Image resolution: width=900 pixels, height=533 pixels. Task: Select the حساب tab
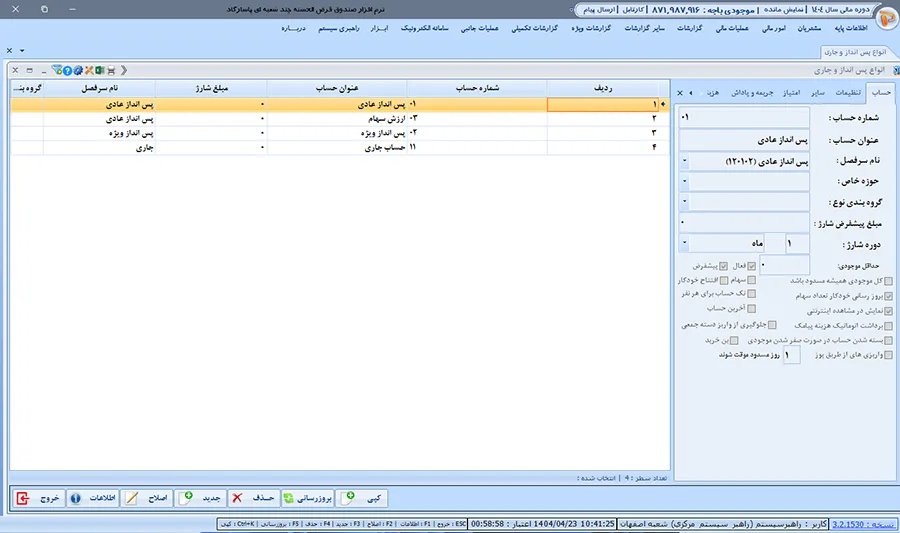(x=881, y=92)
